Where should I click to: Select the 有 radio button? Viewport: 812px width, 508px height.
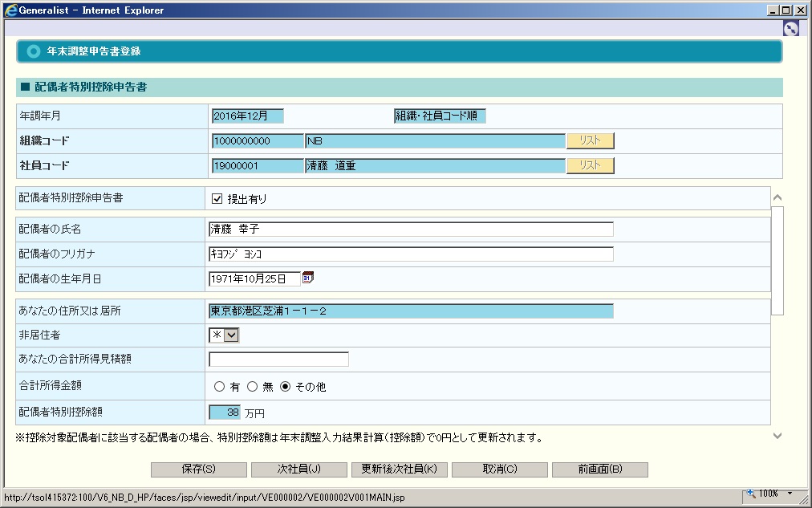pyautogui.click(x=219, y=387)
